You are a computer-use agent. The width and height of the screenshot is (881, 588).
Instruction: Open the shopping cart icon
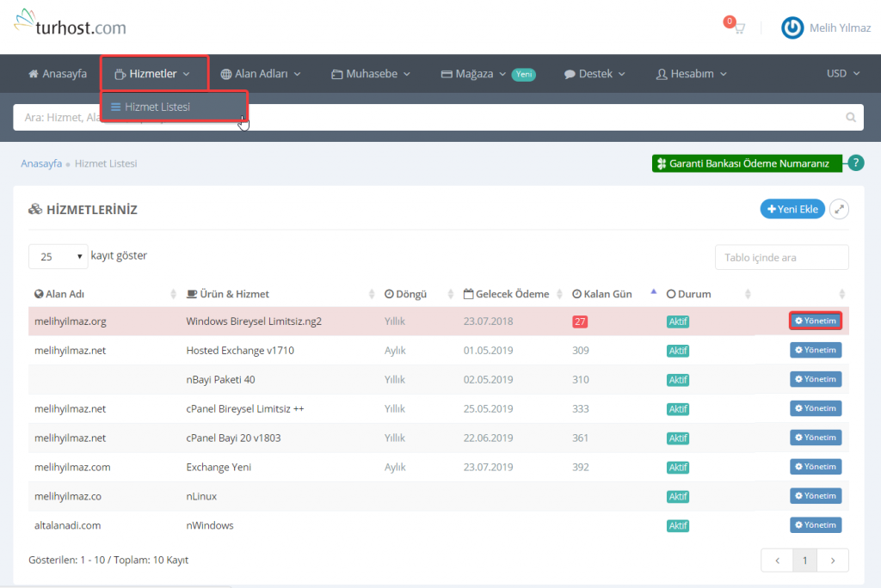[736, 28]
